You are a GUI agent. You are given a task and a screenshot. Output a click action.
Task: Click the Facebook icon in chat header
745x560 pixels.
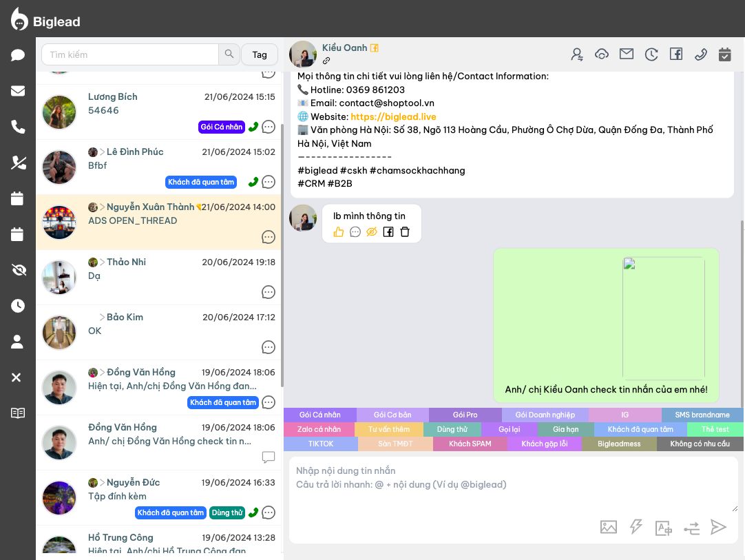pyautogui.click(x=675, y=54)
